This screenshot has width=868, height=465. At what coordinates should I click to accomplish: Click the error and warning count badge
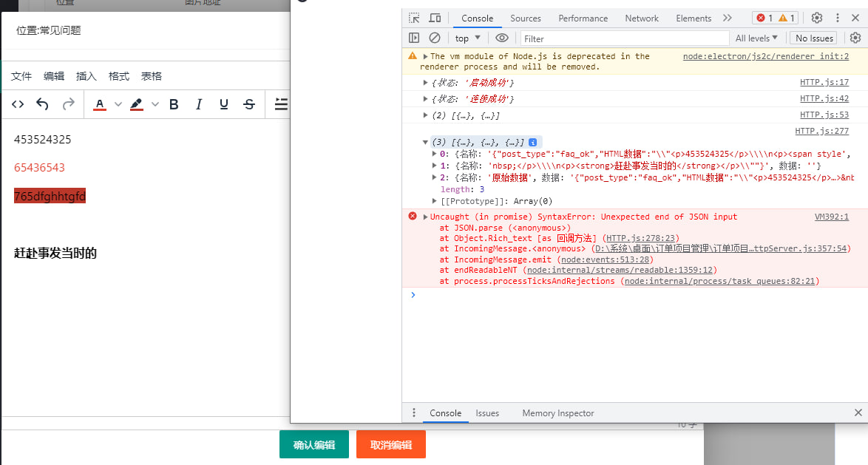pos(775,18)
